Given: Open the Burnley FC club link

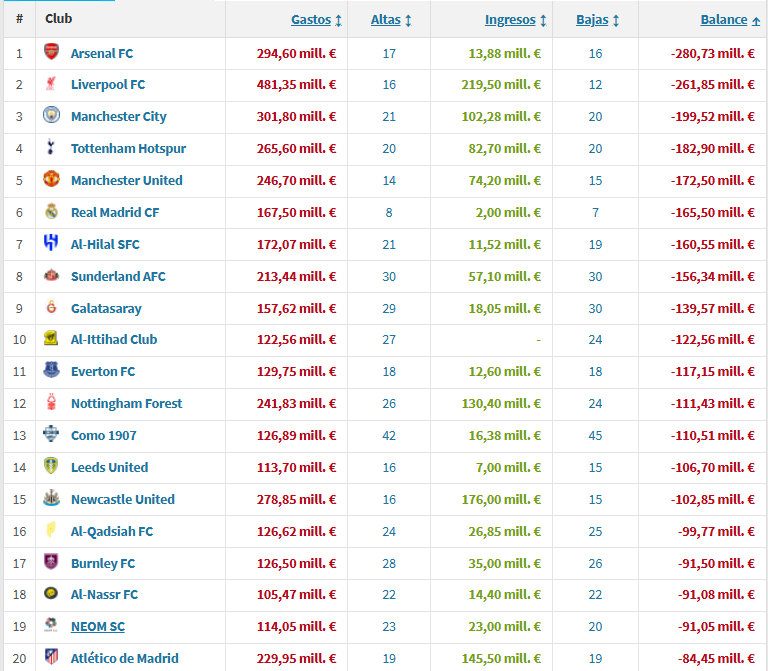Looking at the screenshot, I should (103, 563).
